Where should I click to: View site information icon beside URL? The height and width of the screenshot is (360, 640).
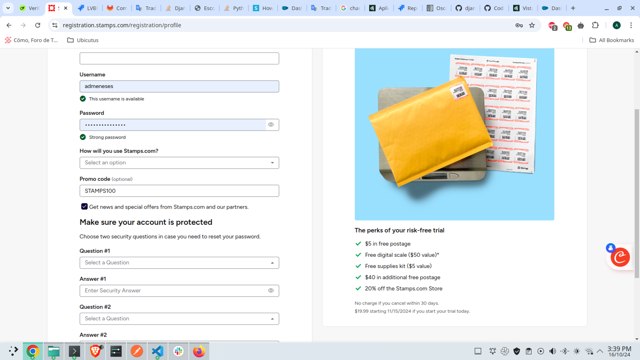[55, 25]
